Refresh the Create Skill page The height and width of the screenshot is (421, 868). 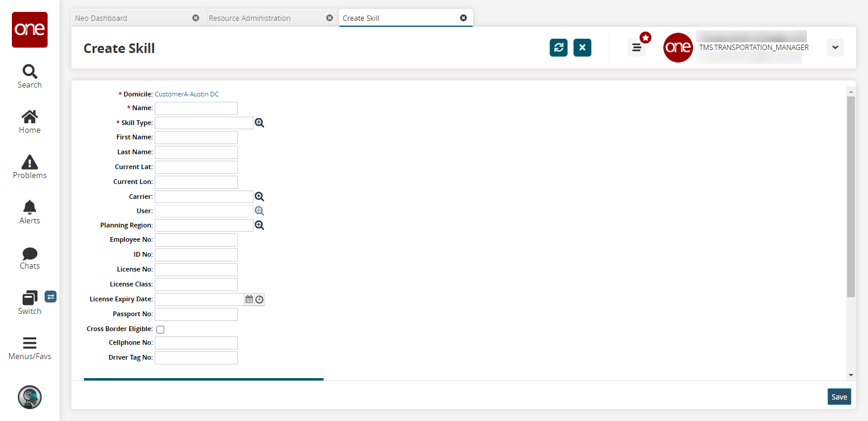click(x=559, y=48)
